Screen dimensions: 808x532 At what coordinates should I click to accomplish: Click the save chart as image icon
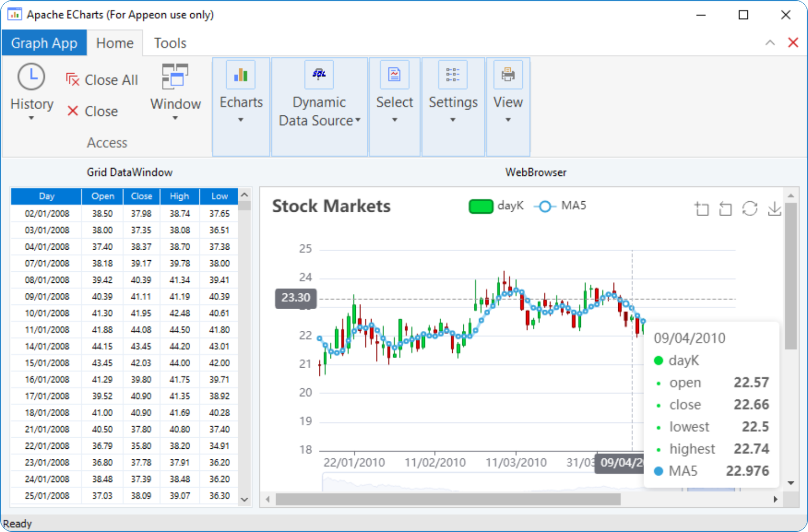774,209
